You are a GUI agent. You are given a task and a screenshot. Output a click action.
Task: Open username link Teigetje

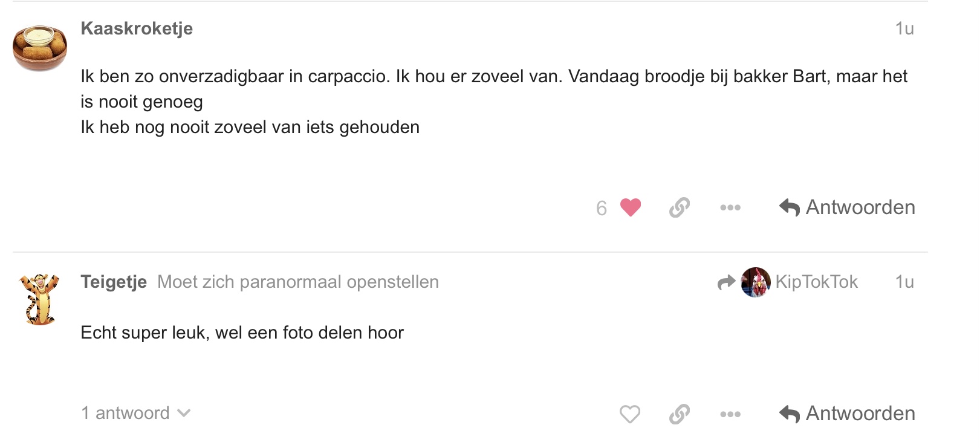coord(114,282)
